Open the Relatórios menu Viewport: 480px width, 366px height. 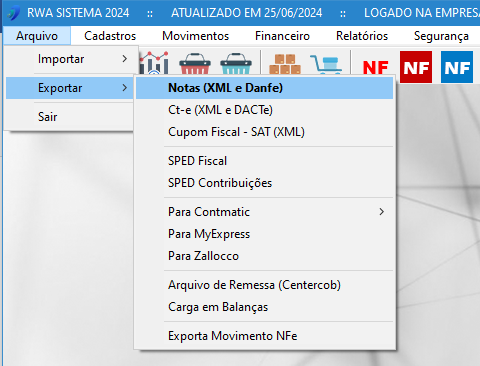[x=362, y=36]
